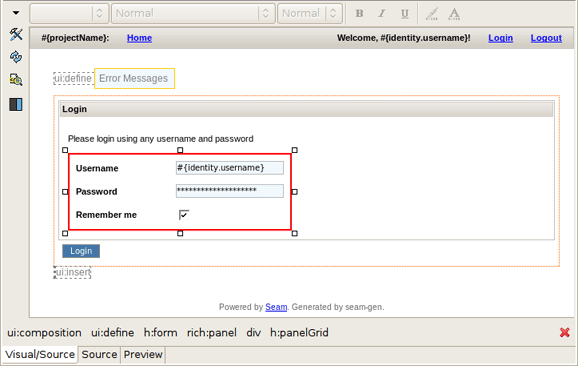Select rich:panel in the tag breadcrumb

212,333
